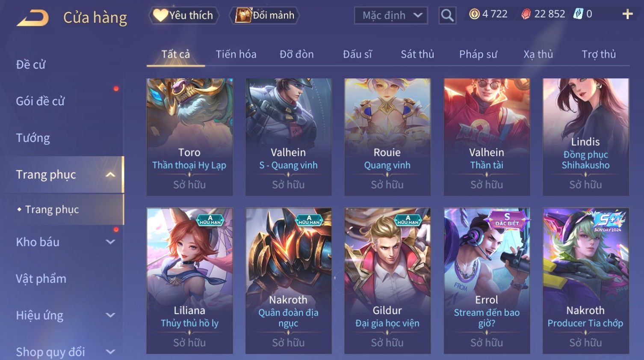Click the blue voucher currency icon

[578, 14]
